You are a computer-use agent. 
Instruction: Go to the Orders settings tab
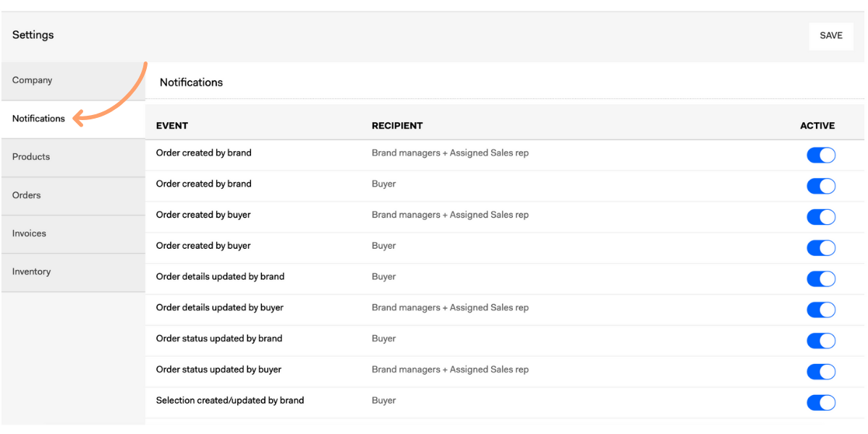click(x=72, y=195)
